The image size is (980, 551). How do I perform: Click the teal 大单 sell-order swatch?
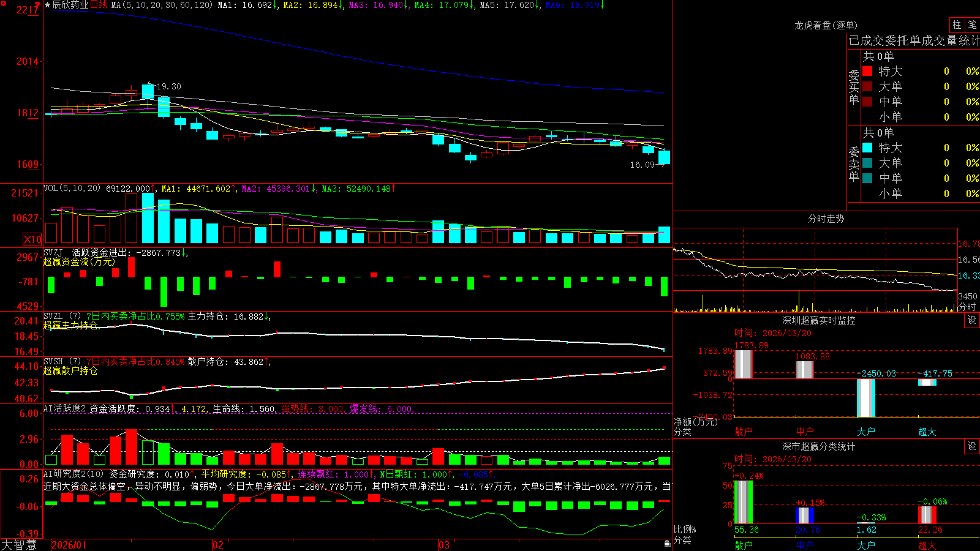tap(867, 163)
